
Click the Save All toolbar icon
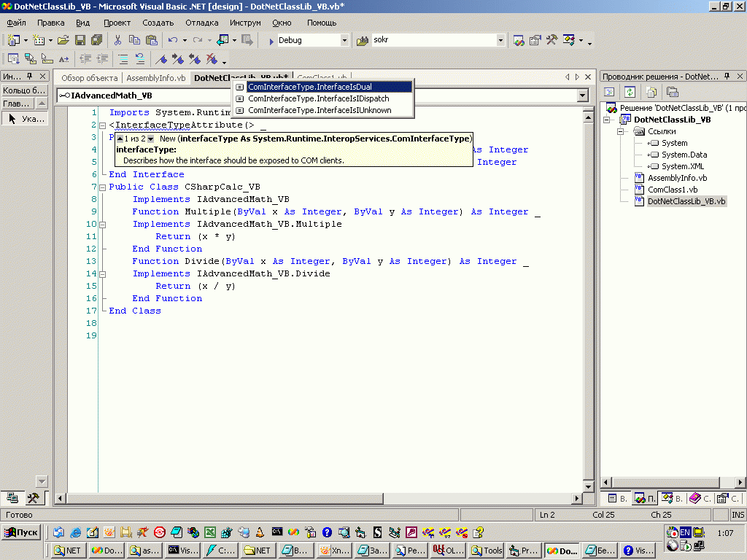[96, 40]
